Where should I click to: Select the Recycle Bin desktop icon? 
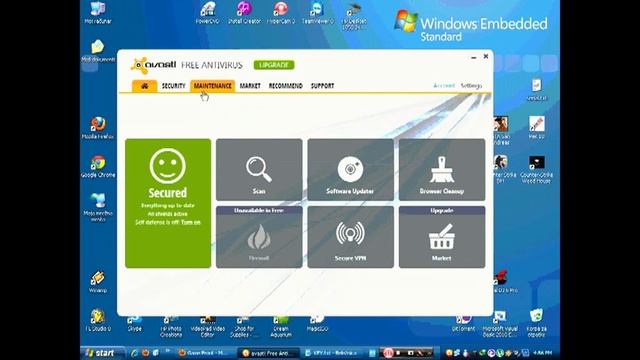(536, 322)
